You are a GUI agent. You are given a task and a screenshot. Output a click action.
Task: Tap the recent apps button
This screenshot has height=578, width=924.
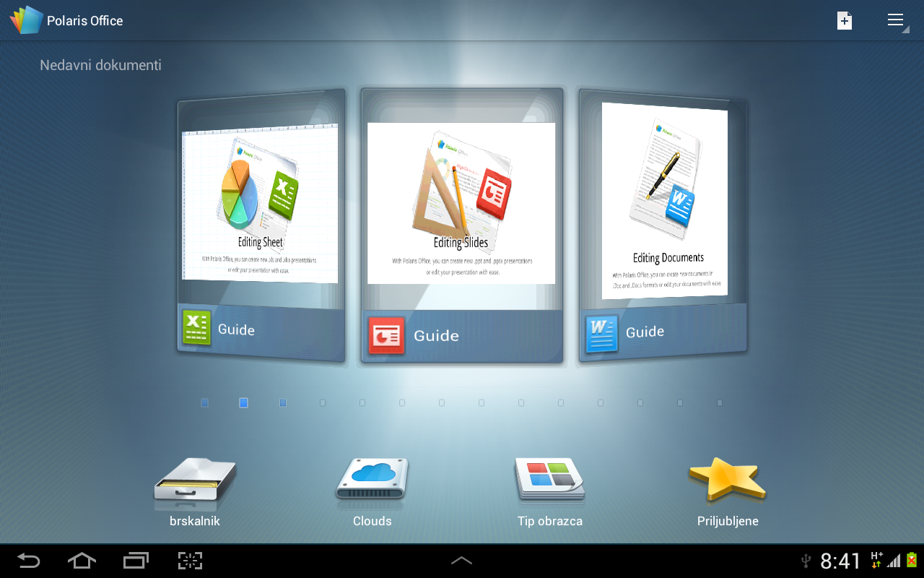pos(136,561)
